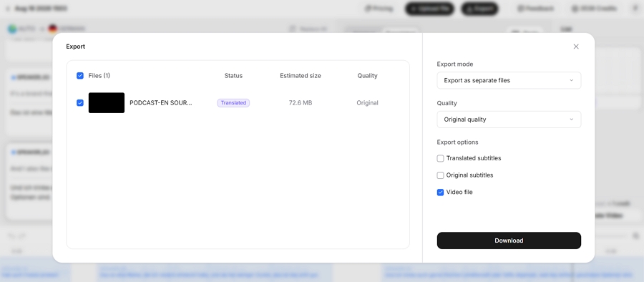Uncheck the Video file option

pos(440,192)
